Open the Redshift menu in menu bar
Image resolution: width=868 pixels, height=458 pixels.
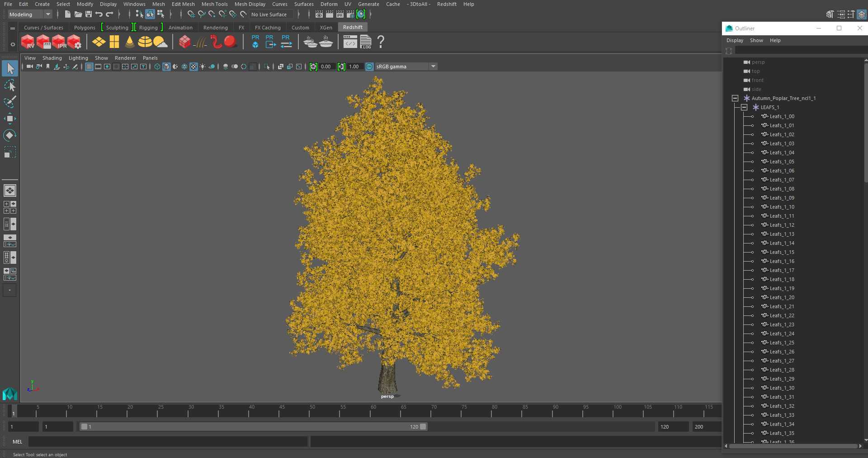tap(447, 4)
